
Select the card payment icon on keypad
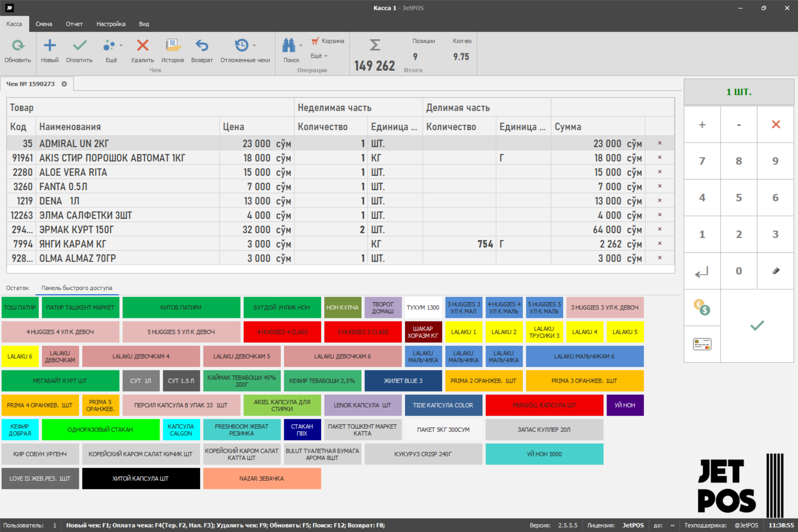[702, 344]
